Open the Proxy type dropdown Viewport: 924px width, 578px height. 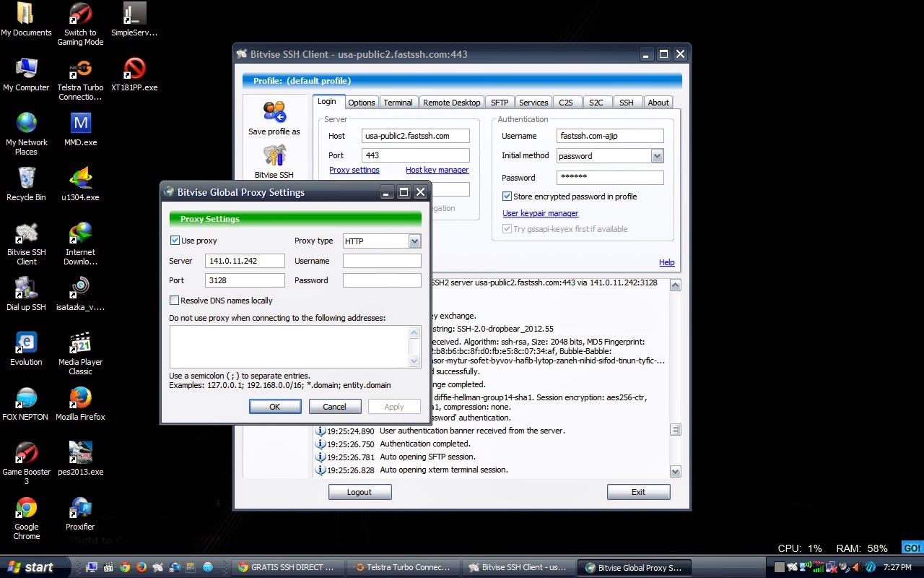point(414,241)
